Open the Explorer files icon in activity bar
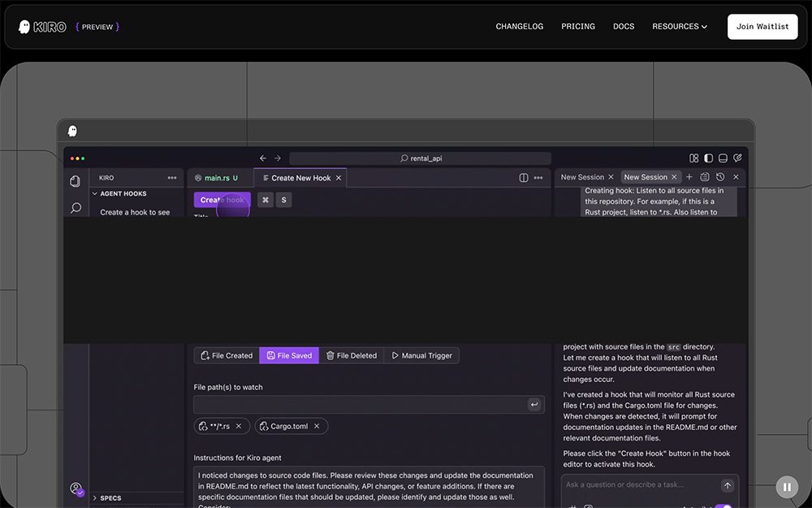Screen dimensions: 812x508 click(x=76, y=181)
